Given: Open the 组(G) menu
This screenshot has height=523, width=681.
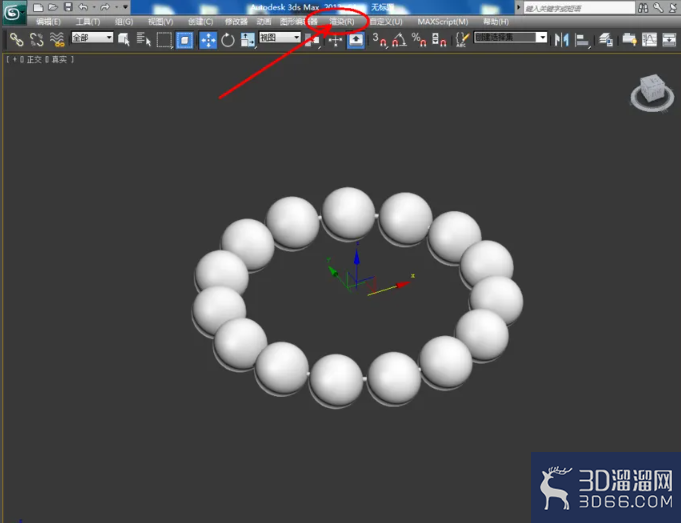Looking at the screenshot, I should coord(124,22).
